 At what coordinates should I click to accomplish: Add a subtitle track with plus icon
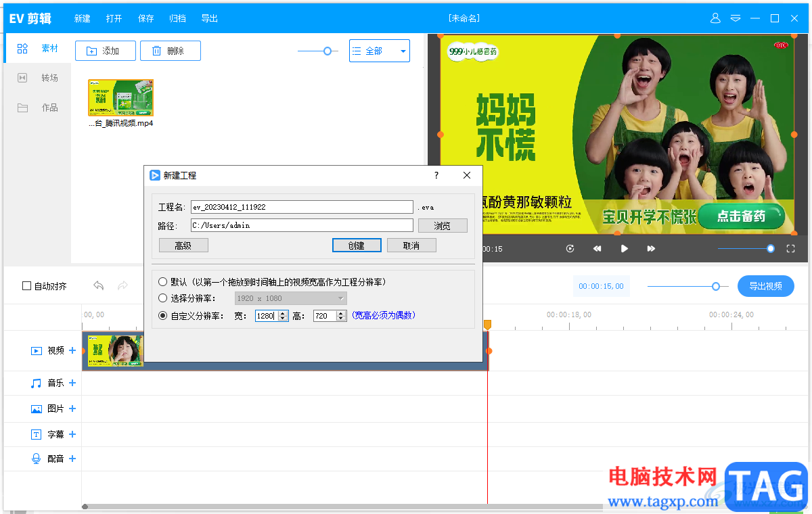tap(72, 434)
